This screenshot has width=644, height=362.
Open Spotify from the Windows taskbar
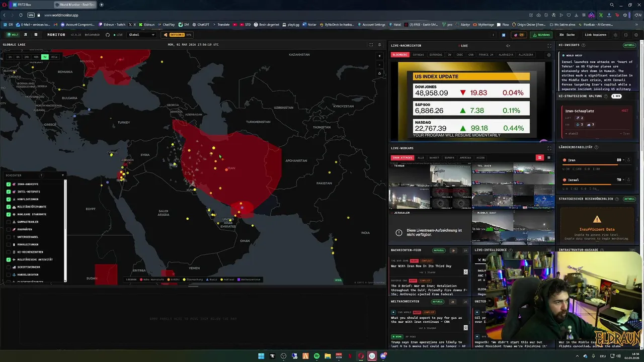[316, 356]
